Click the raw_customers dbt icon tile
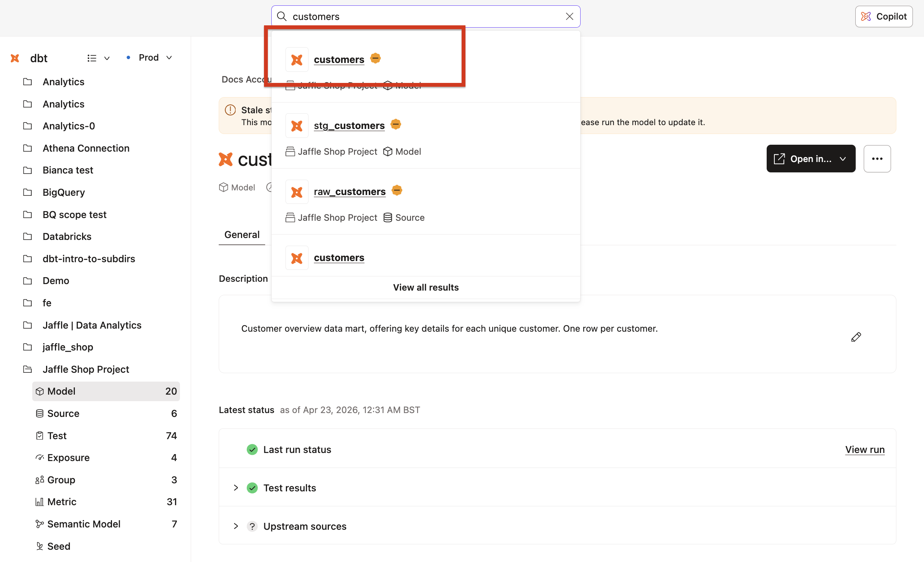This screenshot has width=924, height=562. click(297, 192)
